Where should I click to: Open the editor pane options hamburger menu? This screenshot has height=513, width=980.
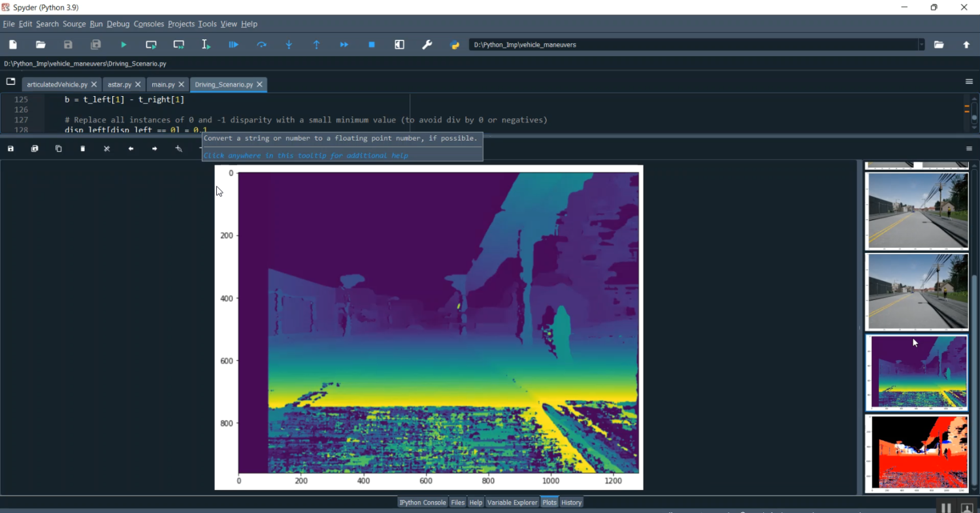pyautogui.click(x=969, y=82)
